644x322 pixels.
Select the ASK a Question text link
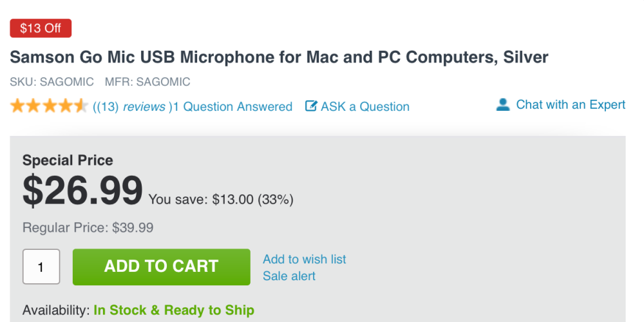coord(365,107)
